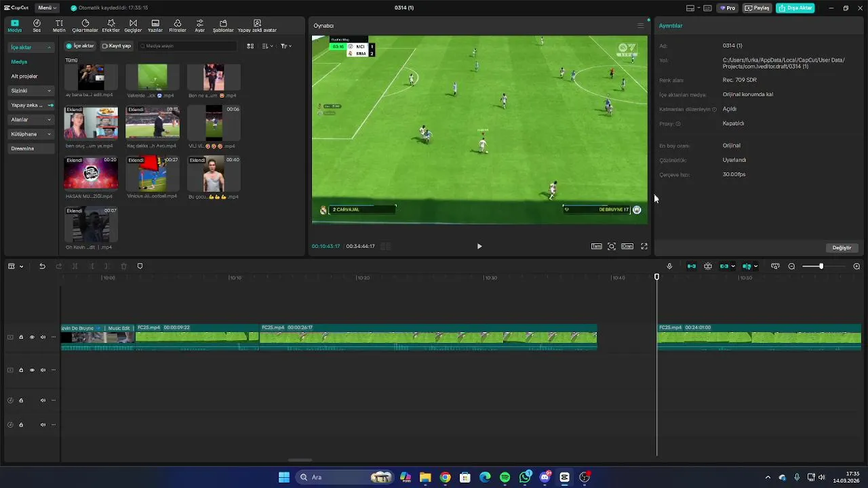868x488 pixels.
Task: Click the playhead handle on timeline ruler
Action: (x=656, y=277)
